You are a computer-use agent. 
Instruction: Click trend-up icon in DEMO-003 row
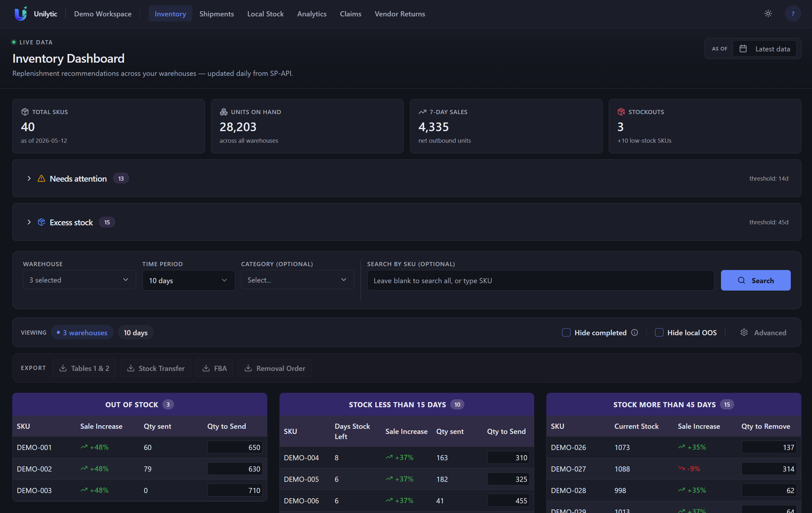coord(84,490)
